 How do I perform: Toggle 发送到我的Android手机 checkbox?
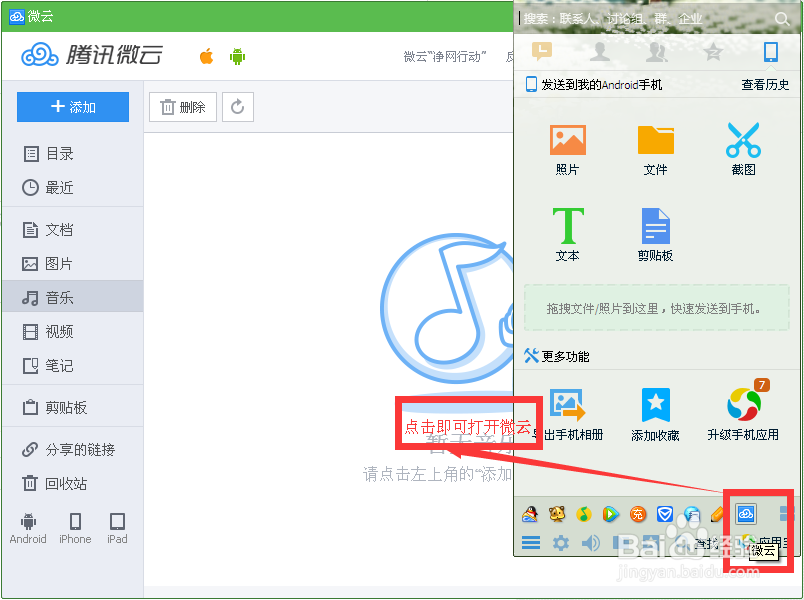pyautogui.click(x=530, y=84)
